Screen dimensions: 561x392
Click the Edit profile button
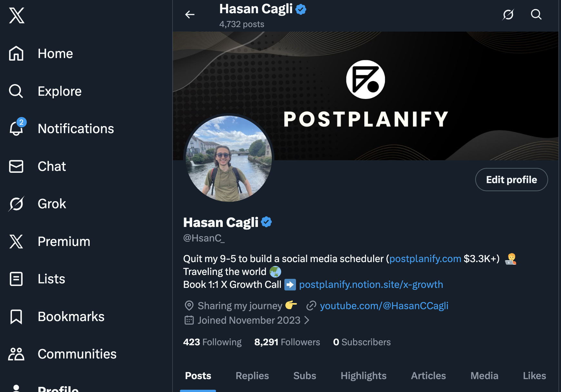point(511,180)
